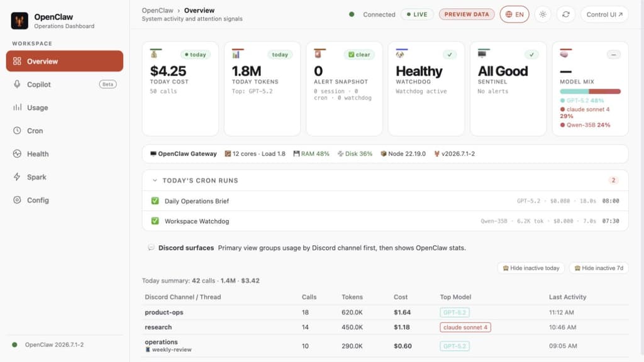The image size is (644, 362).
Task: Click the today badge on Today Cost card
Action: click(195, 55)
